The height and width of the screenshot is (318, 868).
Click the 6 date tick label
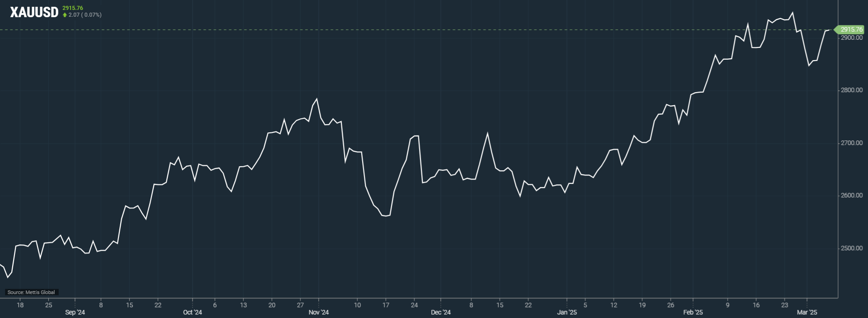pyautogui.click(x=215, y=305)
